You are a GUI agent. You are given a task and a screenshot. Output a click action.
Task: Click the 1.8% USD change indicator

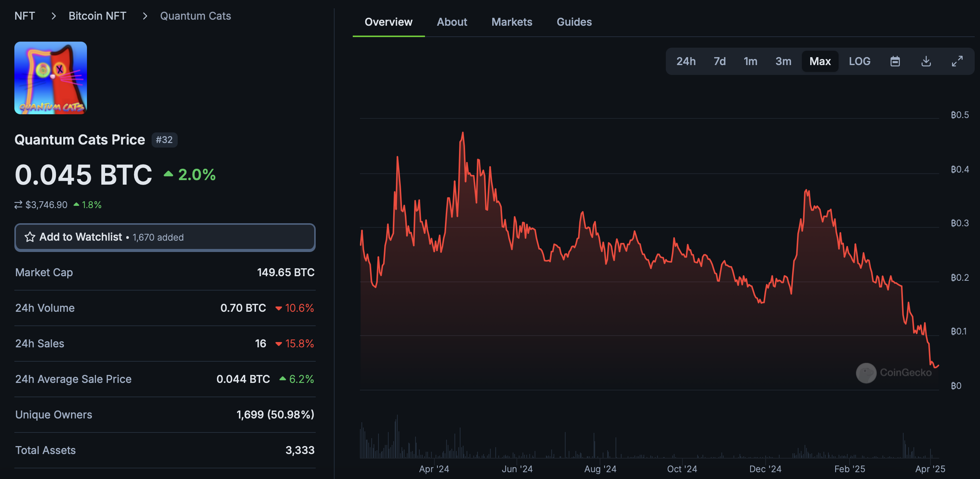point(87,205)
